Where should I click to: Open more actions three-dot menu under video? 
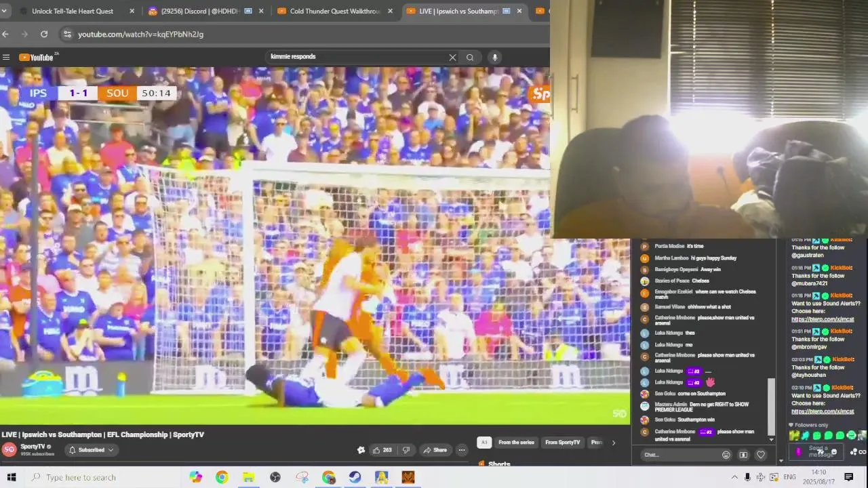coord(462,450)
